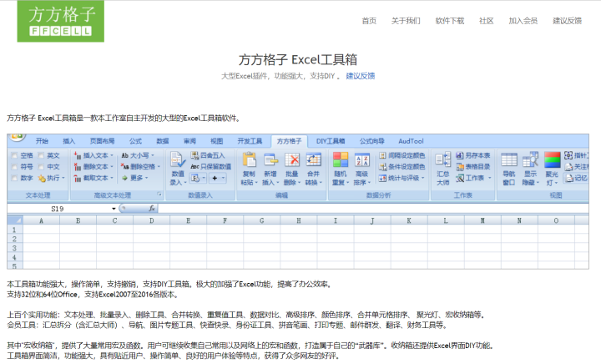Click the 另存本表 save sheet tool

click(x=473, y=155)
